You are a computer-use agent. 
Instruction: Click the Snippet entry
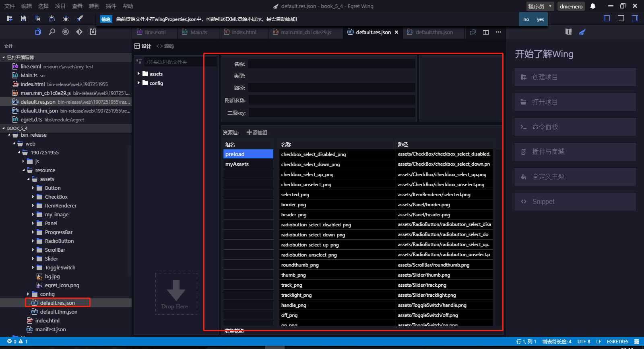click(575, 201)
